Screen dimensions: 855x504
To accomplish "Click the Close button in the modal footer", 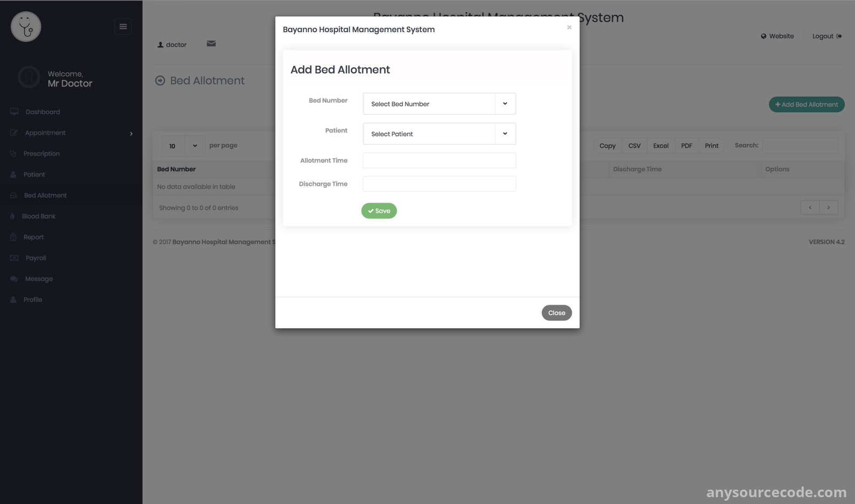I will (x=556, y=313).
